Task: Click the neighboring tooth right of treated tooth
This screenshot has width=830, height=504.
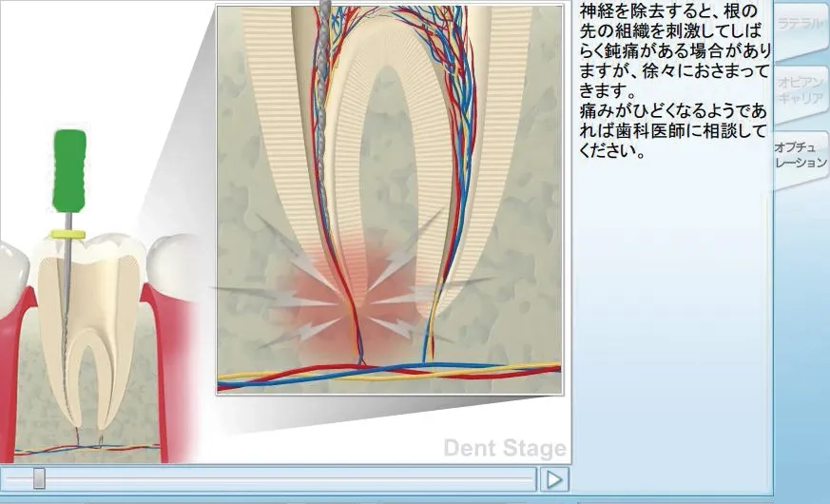Action: point(176,255)
